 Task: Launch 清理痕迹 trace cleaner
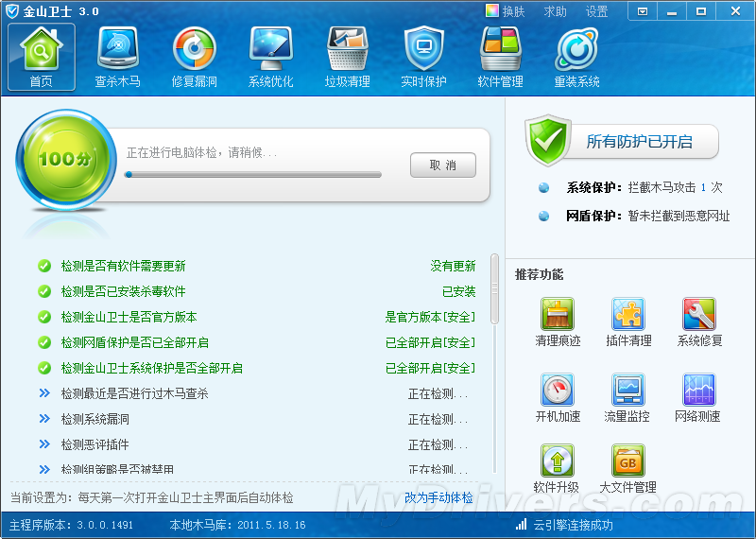tap(558, 322)
